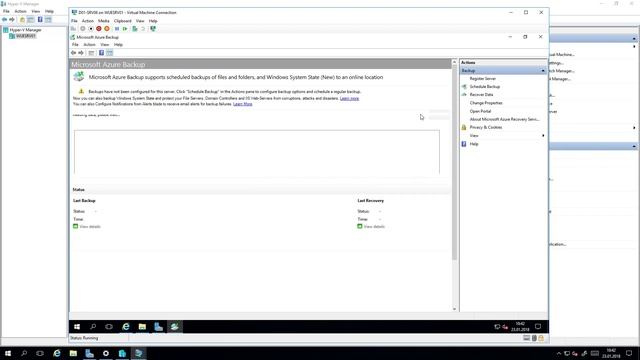Click the Help icon in Hyper-V Manager toolbar

point(40,19)
